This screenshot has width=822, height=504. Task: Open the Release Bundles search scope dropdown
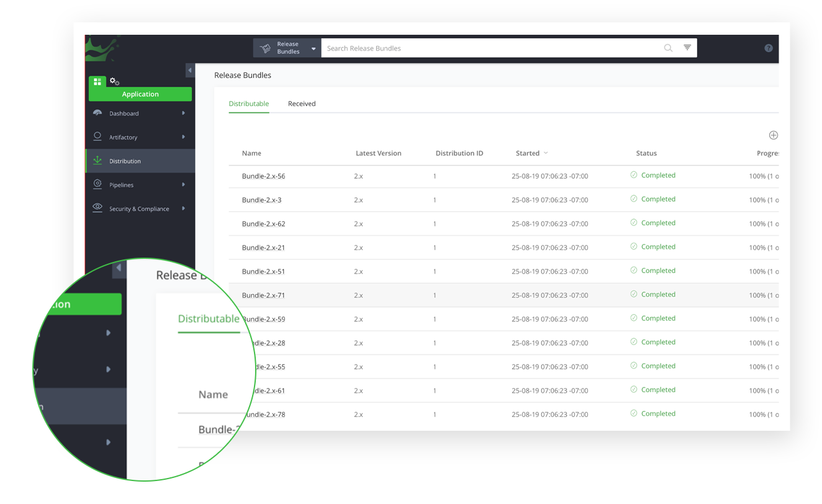click(287, 48)
